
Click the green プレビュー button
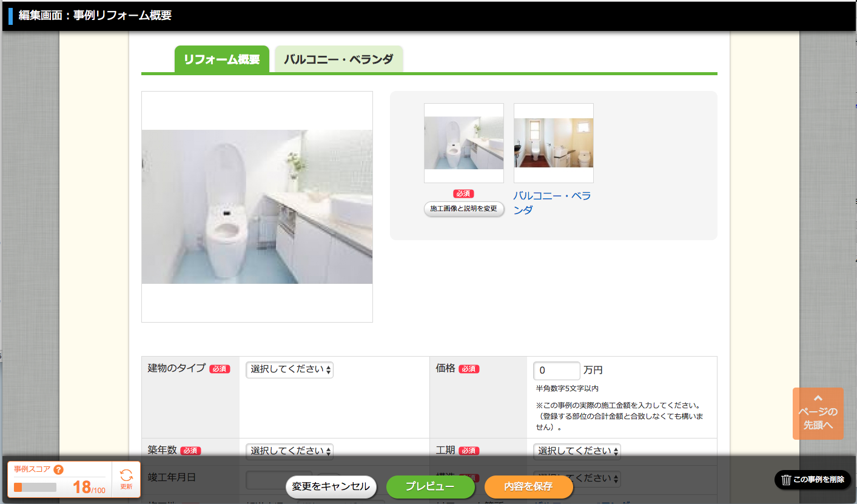(430, 486)
